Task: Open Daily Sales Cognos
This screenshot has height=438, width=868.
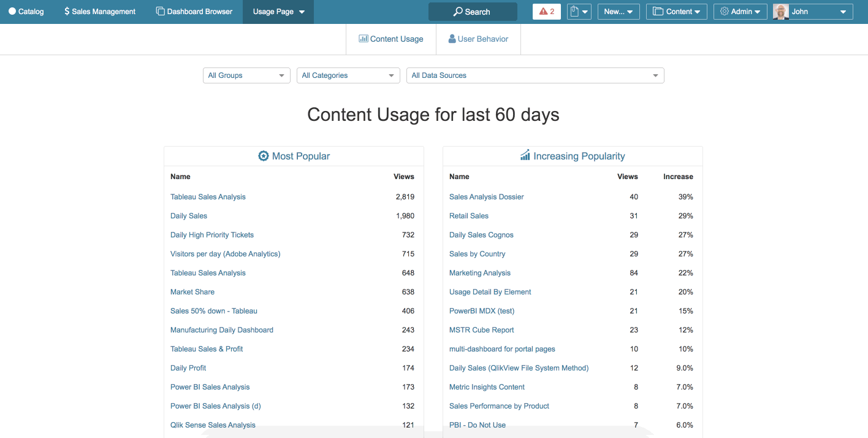Action: (x=481, y=235)
